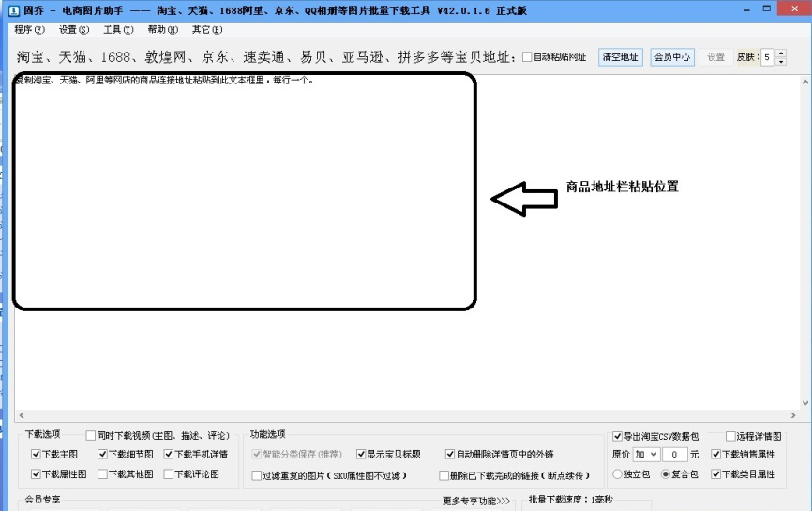Click the greyed 设置 button near 皮肤

tap(715, 57)
